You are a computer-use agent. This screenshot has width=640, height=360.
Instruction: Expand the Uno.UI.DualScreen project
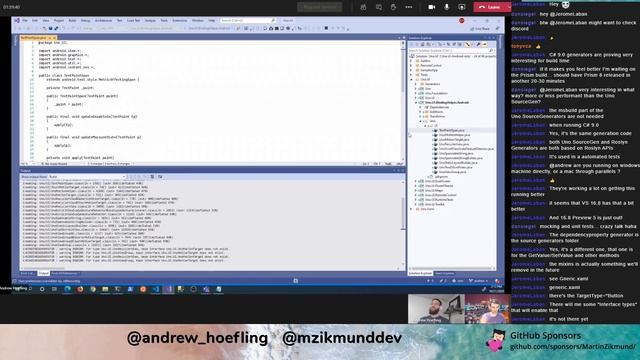click(416, 181)
